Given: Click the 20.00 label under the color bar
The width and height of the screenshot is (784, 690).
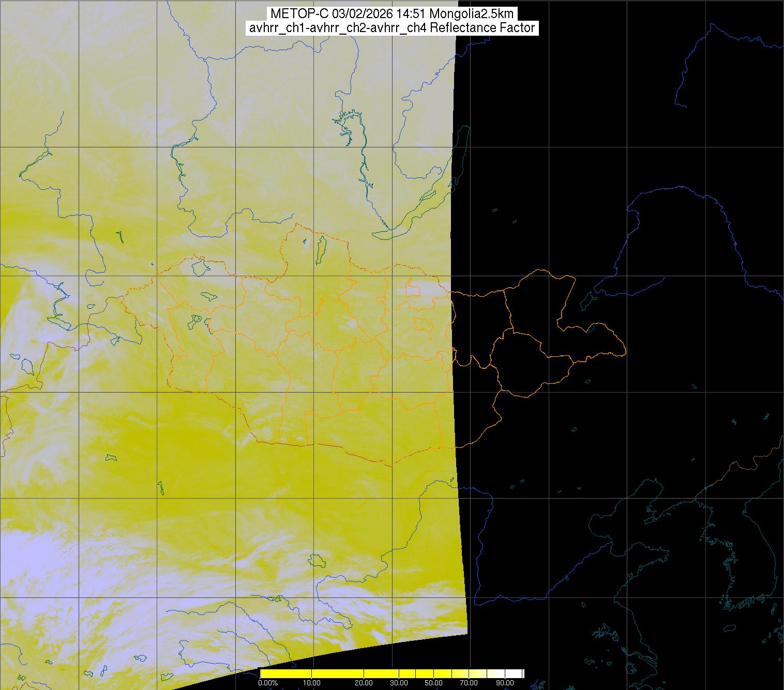Looking at the screenshot, I should [365, 683].
